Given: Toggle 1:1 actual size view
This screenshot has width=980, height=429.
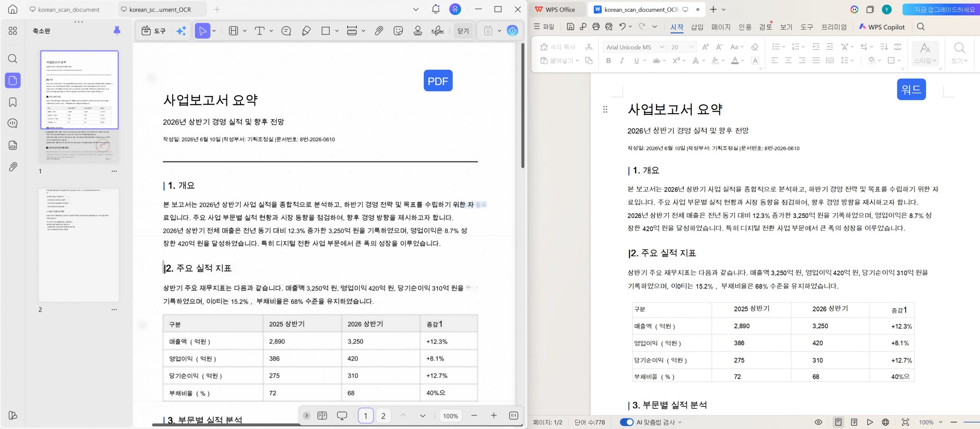Looking at the screenshot, I should [x=513, y=416].
